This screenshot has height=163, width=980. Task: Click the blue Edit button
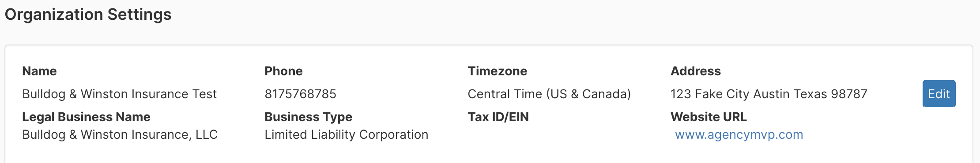pos(939,93)
